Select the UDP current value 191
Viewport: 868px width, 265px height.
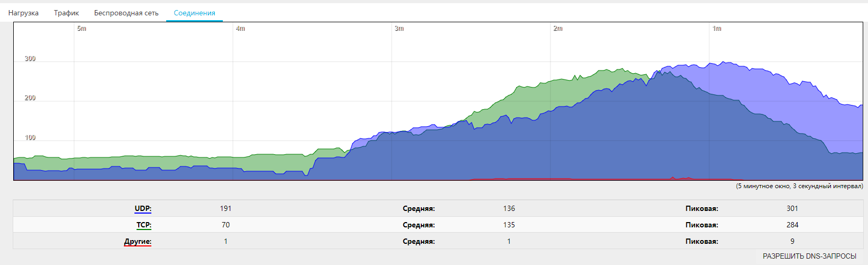(225, 208)
